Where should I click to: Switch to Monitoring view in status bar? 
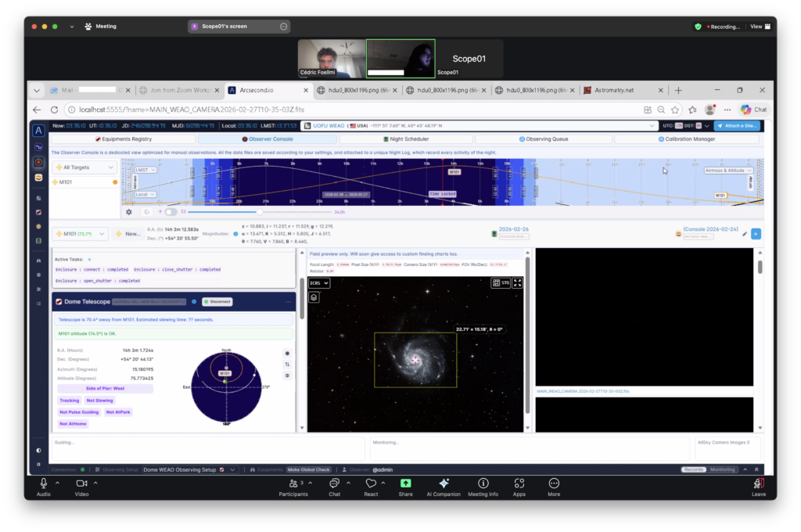click(723, 469)
